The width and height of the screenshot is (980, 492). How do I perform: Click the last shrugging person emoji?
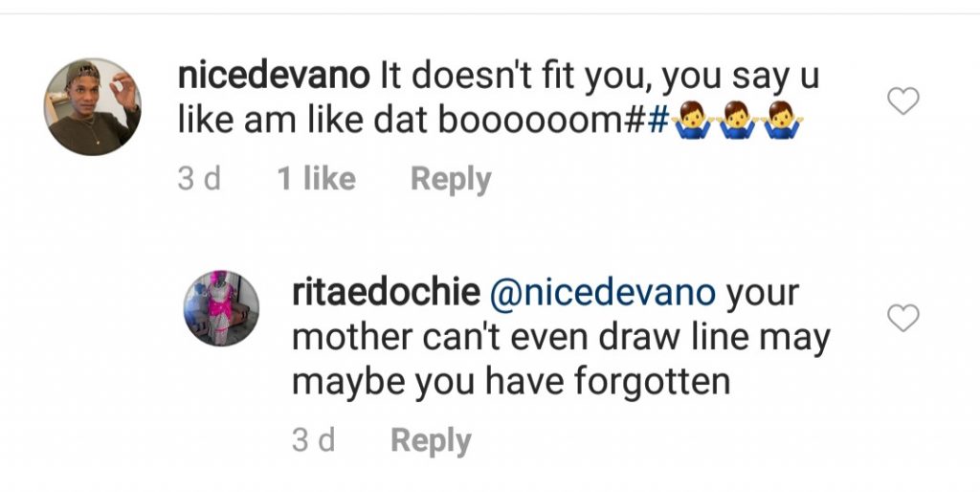click(780, 124)
